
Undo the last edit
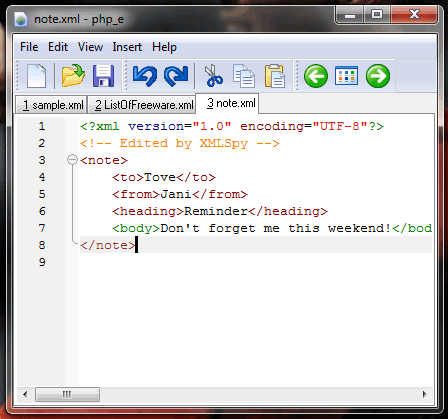pos(145,76)
